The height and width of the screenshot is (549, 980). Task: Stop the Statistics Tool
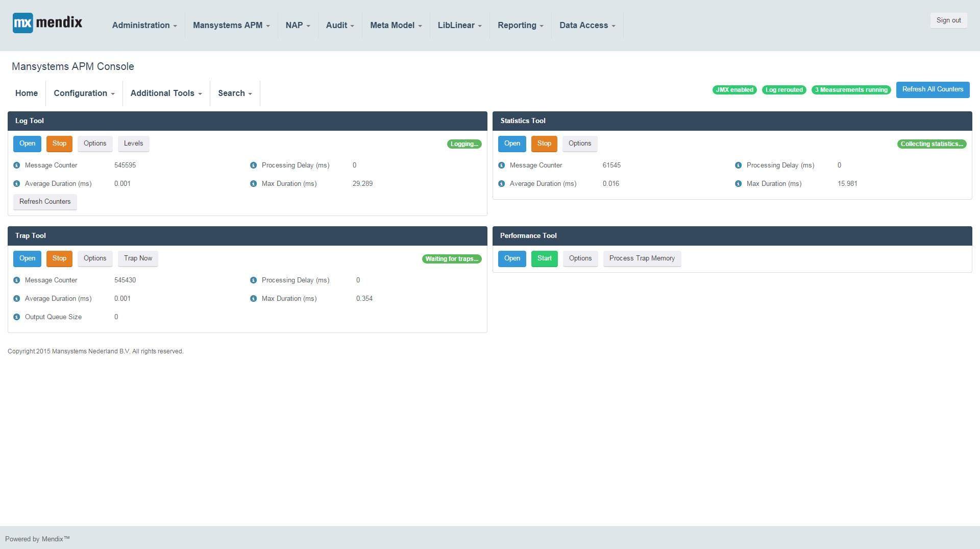544,144
